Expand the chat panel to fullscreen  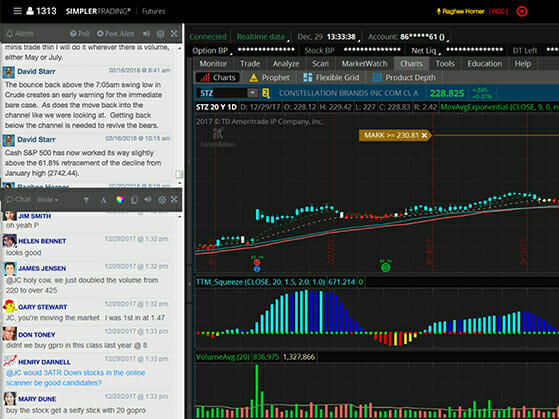click(174, 199)
